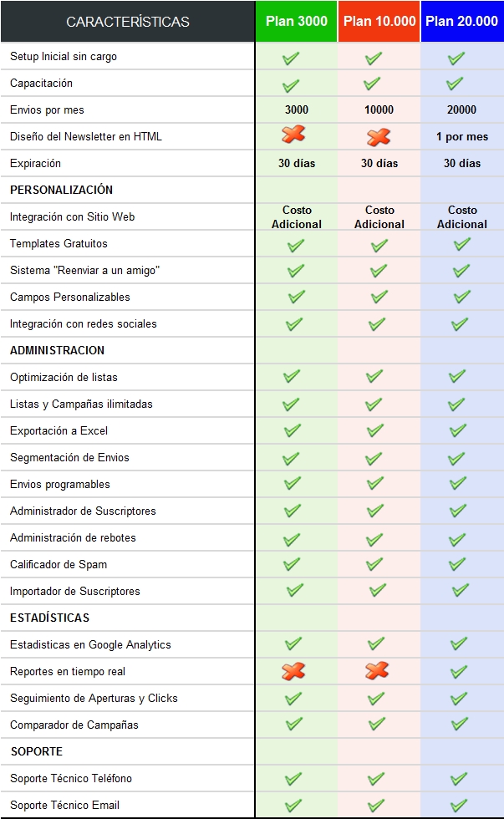Viewport: 504px width, 819px height.
Task: Click the Integración con Sitio Web label
Action: pyautogui.click(x=72, y=217)
